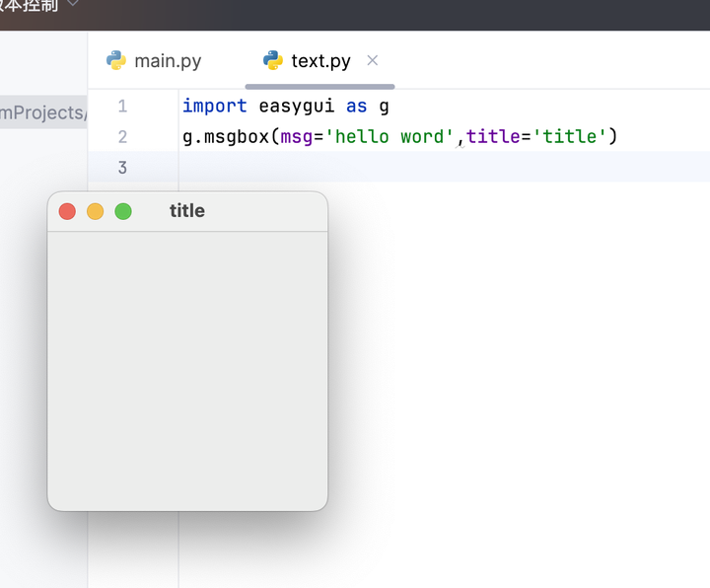
Task: Click the 'title' window title bar text
Action: coord(187,211)
